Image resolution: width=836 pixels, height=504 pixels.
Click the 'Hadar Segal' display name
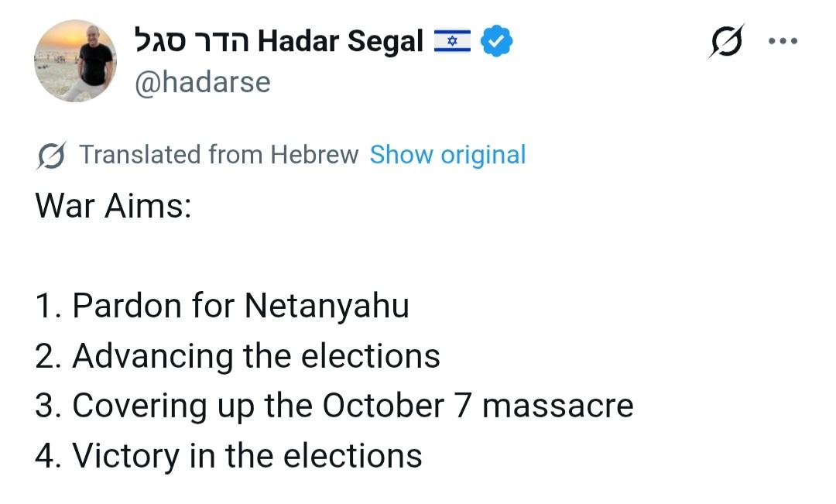pos(341,41)
